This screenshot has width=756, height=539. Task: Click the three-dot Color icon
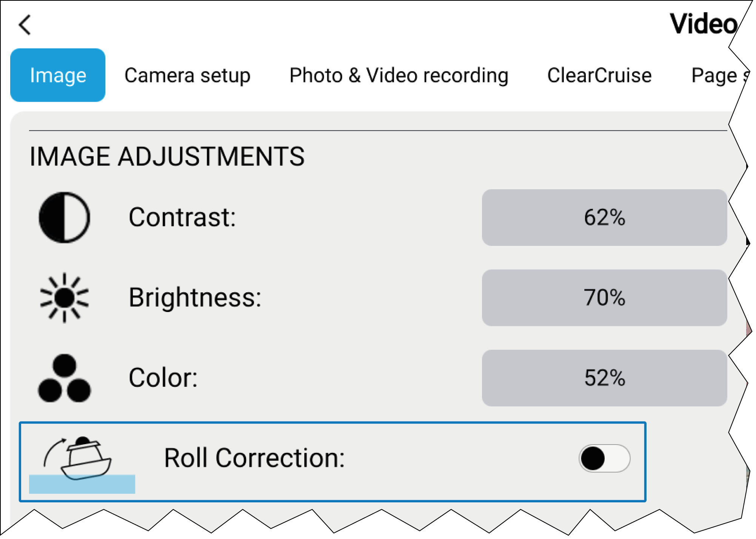point(65,378)
